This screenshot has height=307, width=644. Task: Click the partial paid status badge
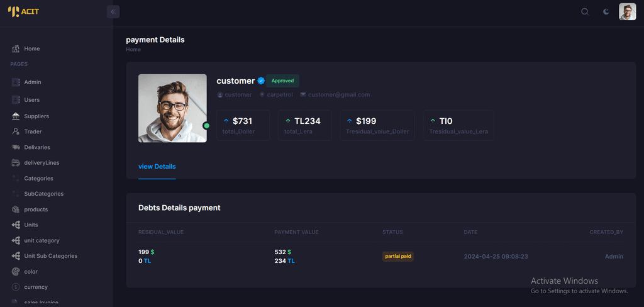pos(398,257)
